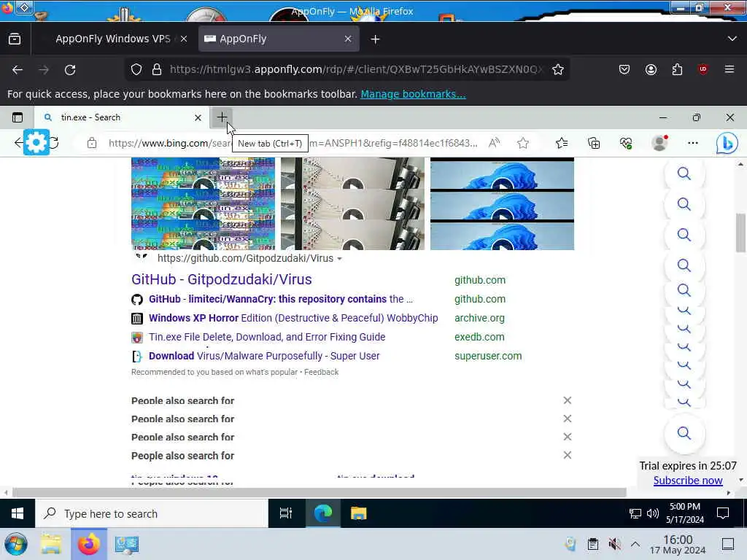Play the gray desk video thumbnail
Image resolution: width=747 pixels, height=560 pixels.
click(352, 204)
